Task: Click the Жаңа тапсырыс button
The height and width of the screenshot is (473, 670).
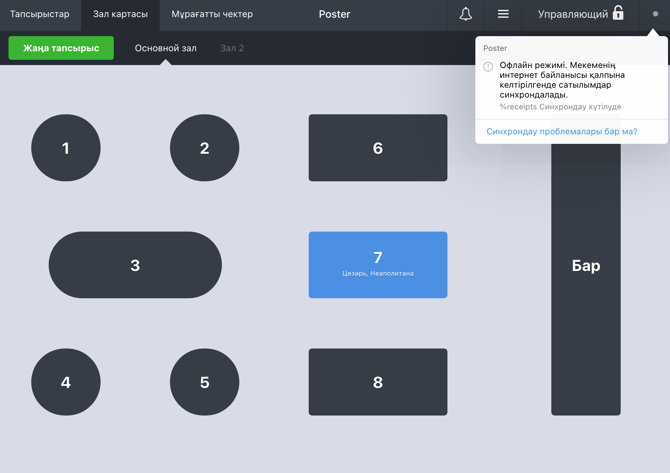Action: tap(61, 48)
